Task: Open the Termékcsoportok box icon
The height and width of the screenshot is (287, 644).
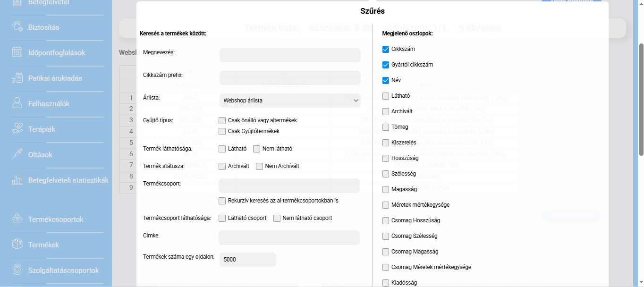Action: (17, 219)
